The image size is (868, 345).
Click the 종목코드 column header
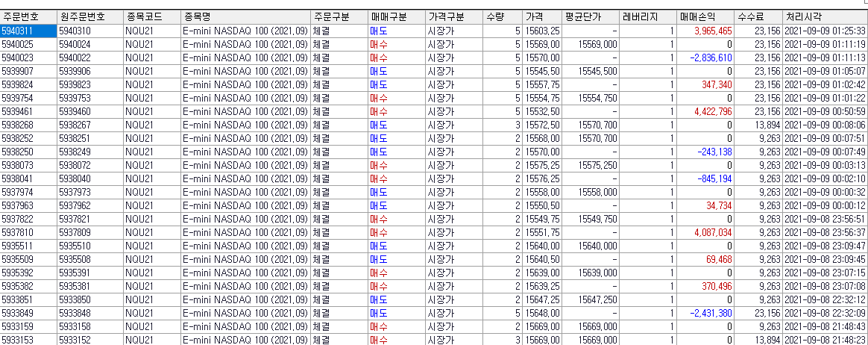(x=152, y=16)
